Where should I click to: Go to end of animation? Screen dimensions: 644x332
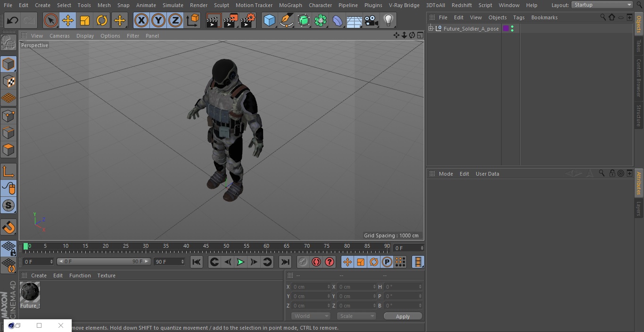click(x=285, y=262)
